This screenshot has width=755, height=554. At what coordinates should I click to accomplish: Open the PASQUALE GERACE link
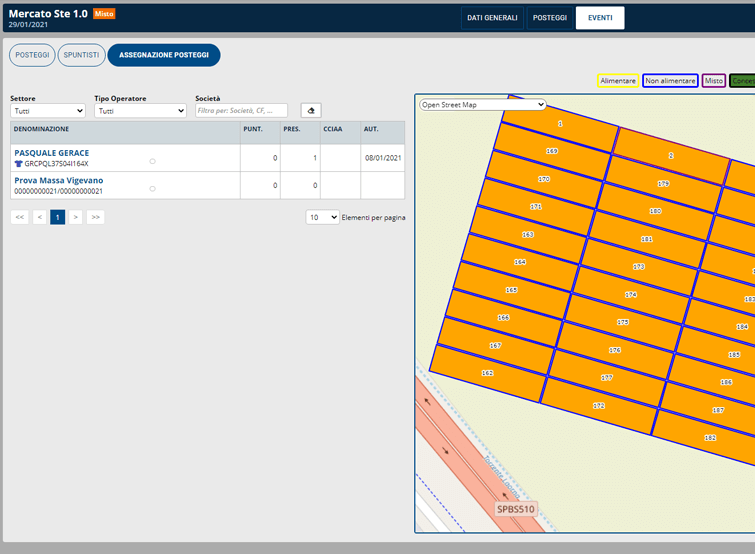pyautogui.click(x=52, y=153)
